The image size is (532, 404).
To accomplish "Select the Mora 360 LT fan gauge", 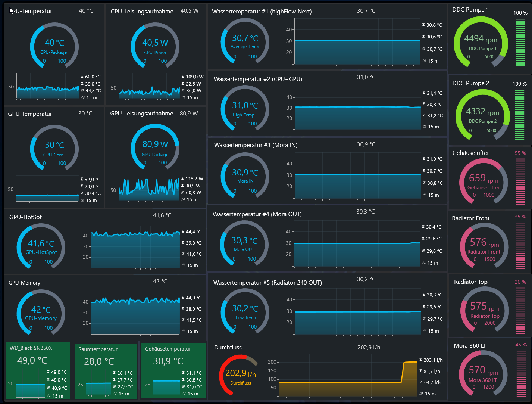I will point(483,373).
